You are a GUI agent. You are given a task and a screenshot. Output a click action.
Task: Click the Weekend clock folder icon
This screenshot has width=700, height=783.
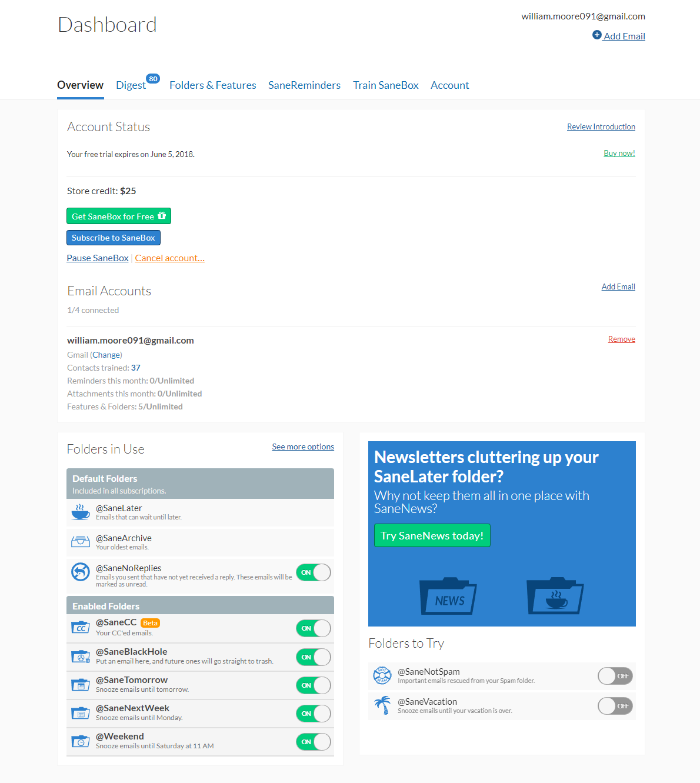click(81, 741)
